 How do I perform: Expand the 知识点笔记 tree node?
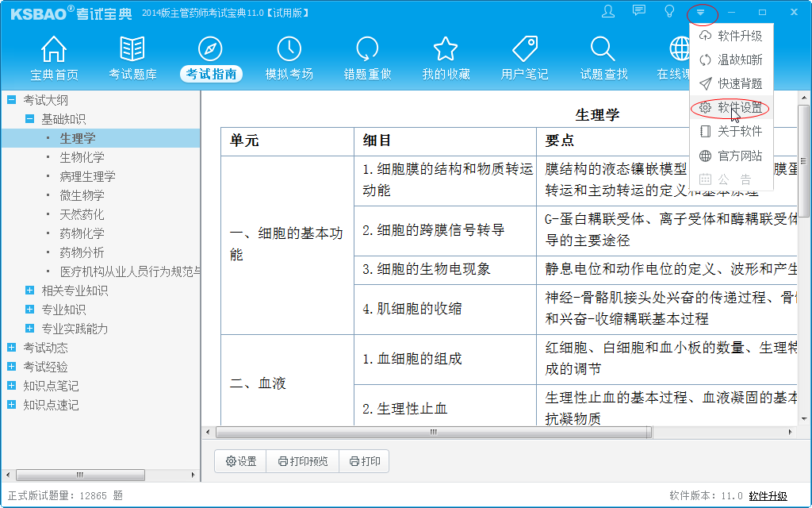point(11,386)
